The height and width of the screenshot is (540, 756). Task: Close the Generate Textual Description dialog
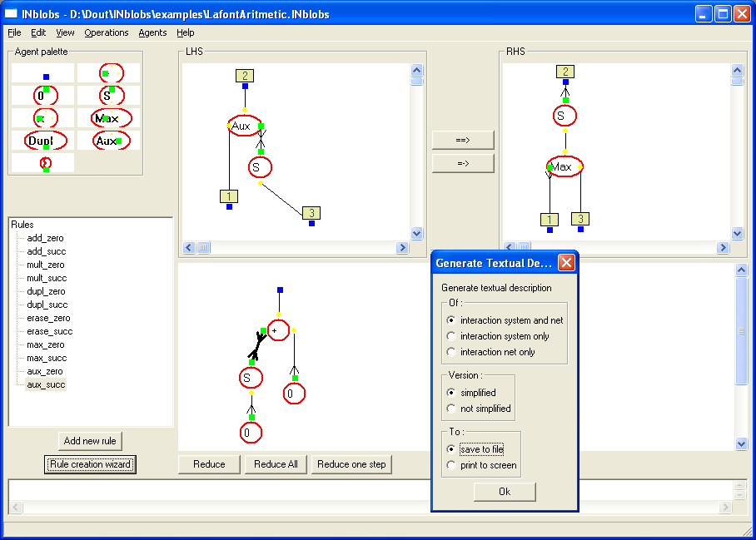[x=565, y=263]
